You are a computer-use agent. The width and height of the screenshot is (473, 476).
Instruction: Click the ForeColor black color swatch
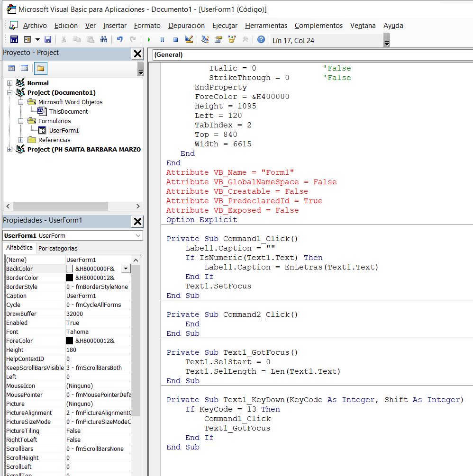pyautogui.click(x=69, y=341)
